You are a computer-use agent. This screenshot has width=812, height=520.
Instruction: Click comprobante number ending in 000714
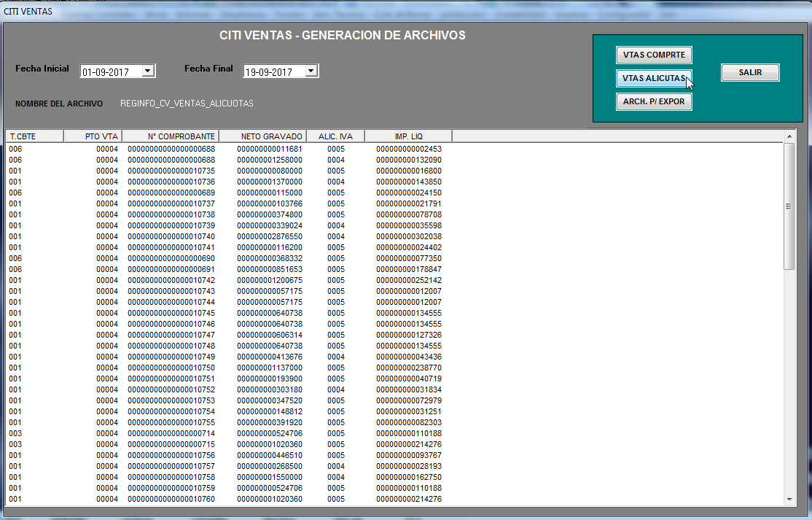tap(171, 433)
